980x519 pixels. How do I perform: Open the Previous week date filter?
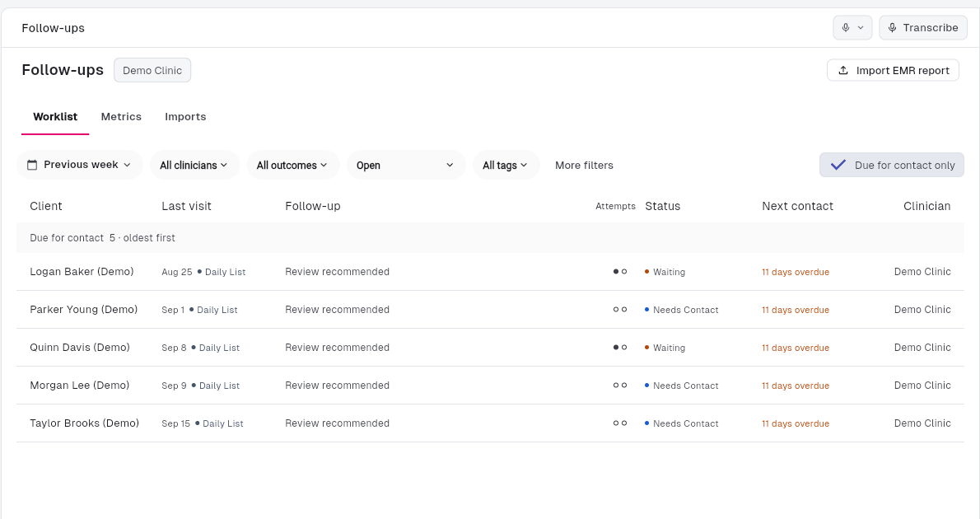click(80, 165)
